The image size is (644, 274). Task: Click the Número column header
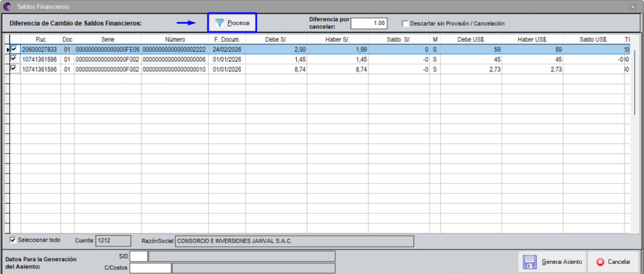(x=175, y=40)
